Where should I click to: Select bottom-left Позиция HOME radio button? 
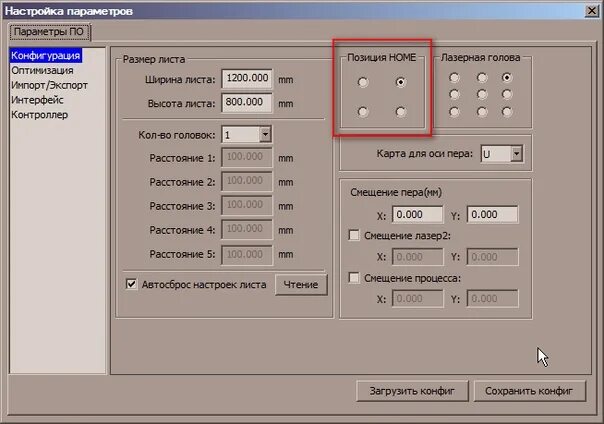point(363,112)
